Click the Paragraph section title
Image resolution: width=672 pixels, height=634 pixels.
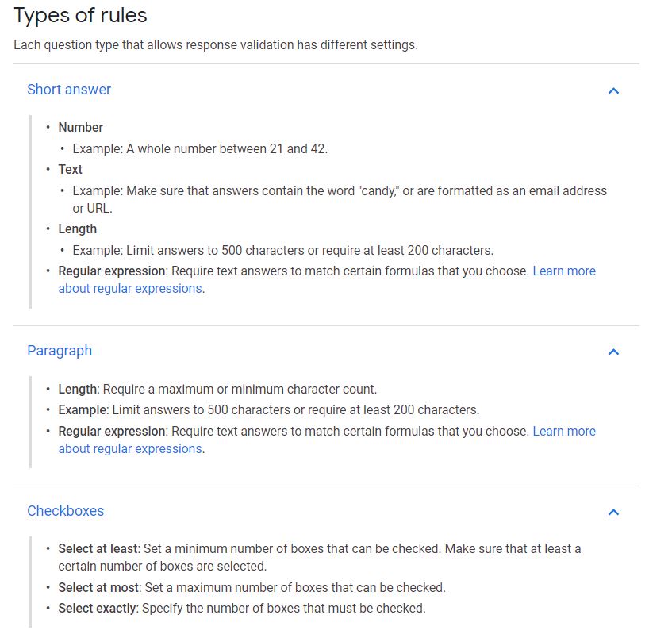(60, 351)
